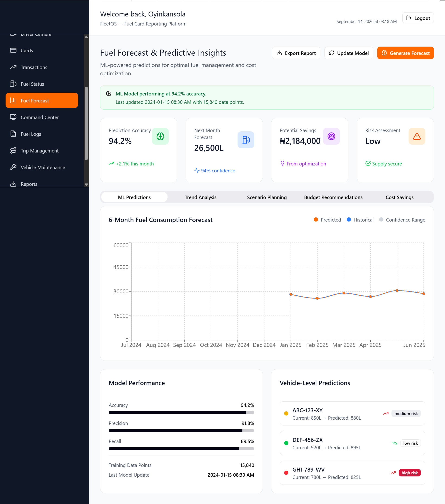Click the Recall progress bar
The width and height of the screenshot is (445, 504).
coord(181,449)
